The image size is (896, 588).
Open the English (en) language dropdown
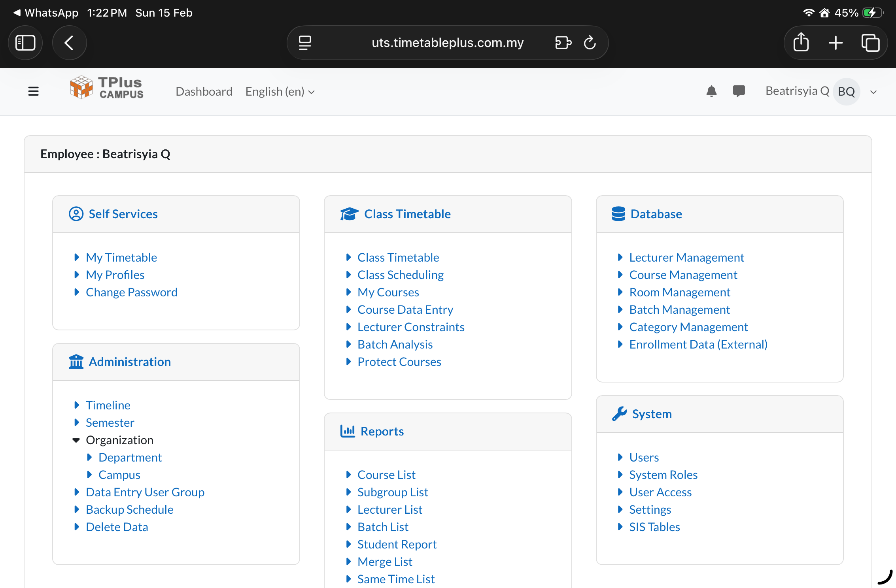[x=280, y=91]
